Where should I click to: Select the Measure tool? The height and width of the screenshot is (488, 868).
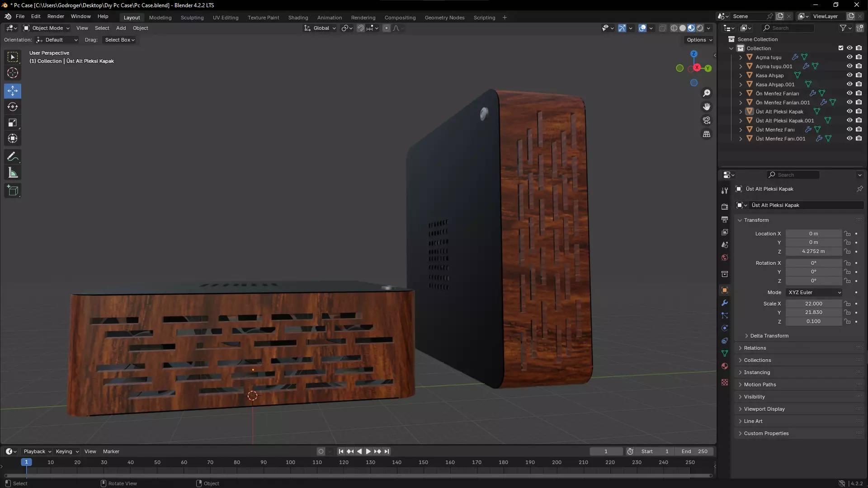13,173
